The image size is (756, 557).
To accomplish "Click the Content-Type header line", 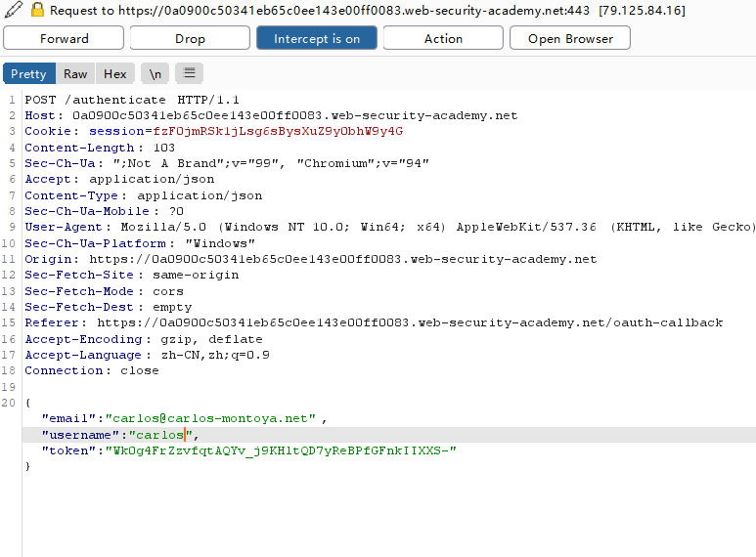I will coord(144,195).
